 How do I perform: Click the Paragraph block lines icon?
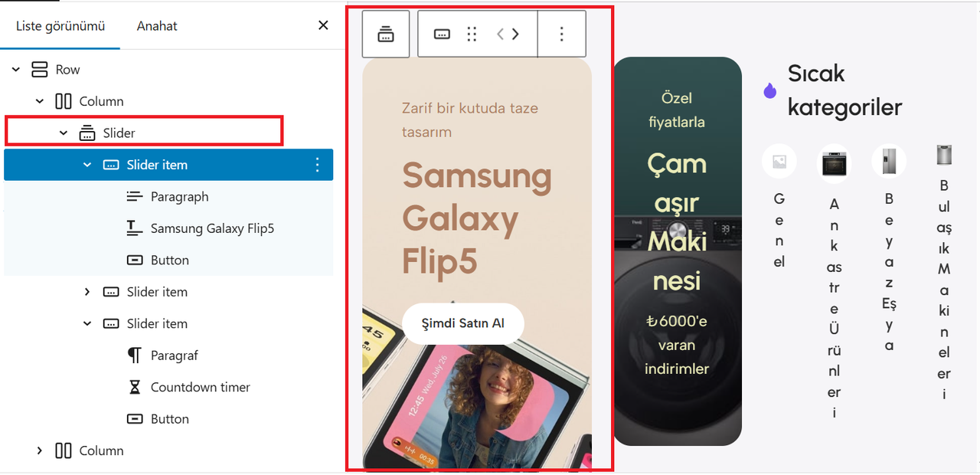[x=135, y=197]
